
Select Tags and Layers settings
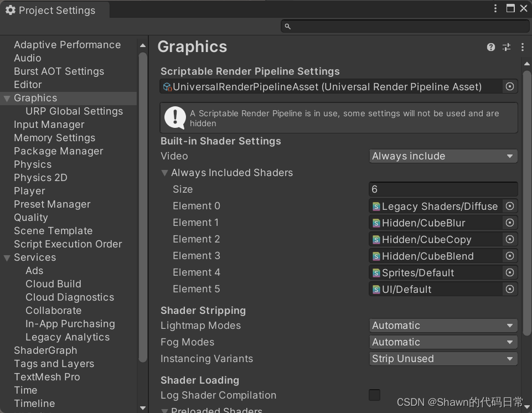point(54,364)
